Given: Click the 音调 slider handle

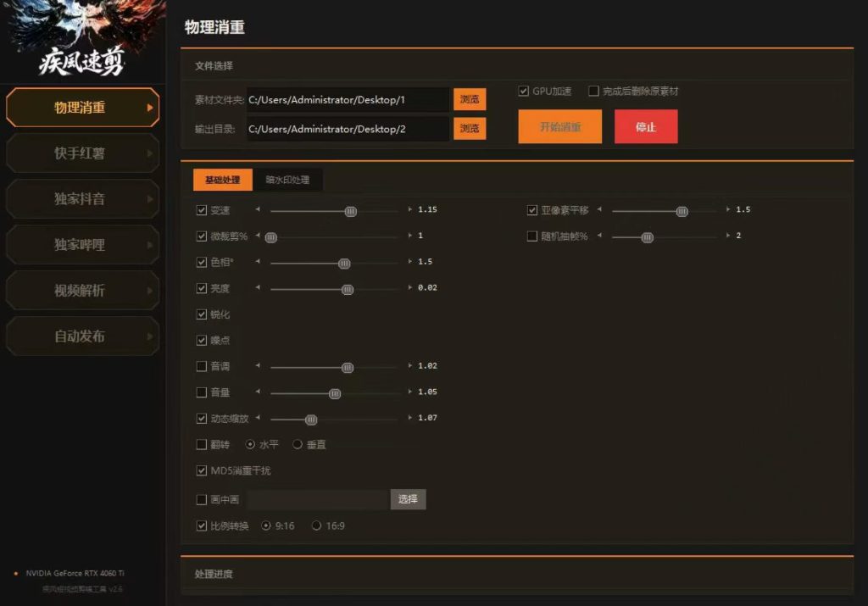Looking at the screenshot, I should (347, 368).
